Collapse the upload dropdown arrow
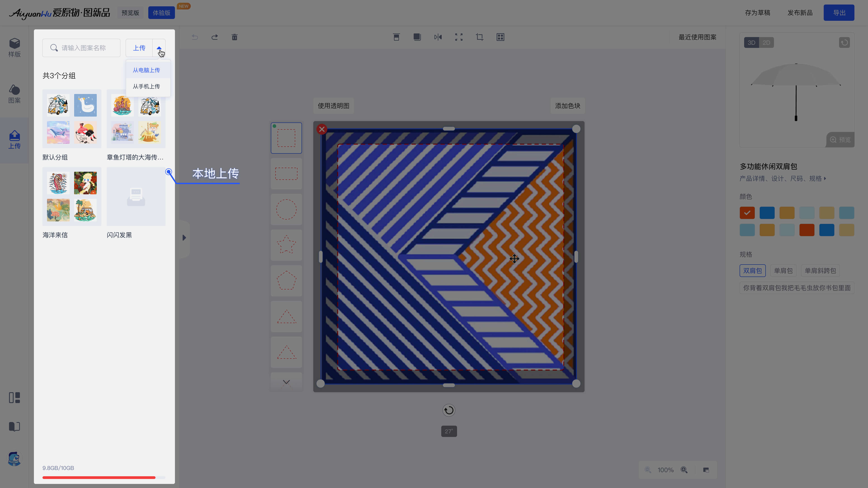This screenshot has width=868, height=488. (x=159, y=48)
